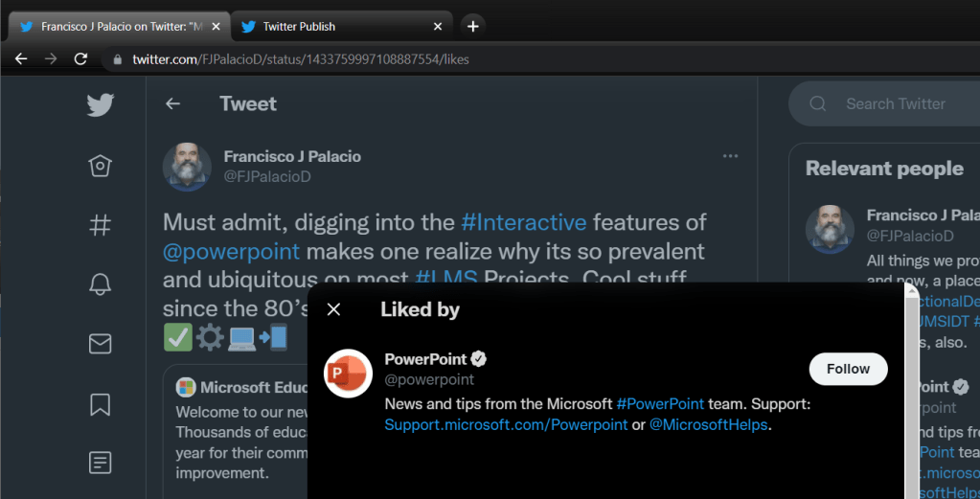Reload the page
This screenshot has width=980, height=499.
[x=80, y=59]
